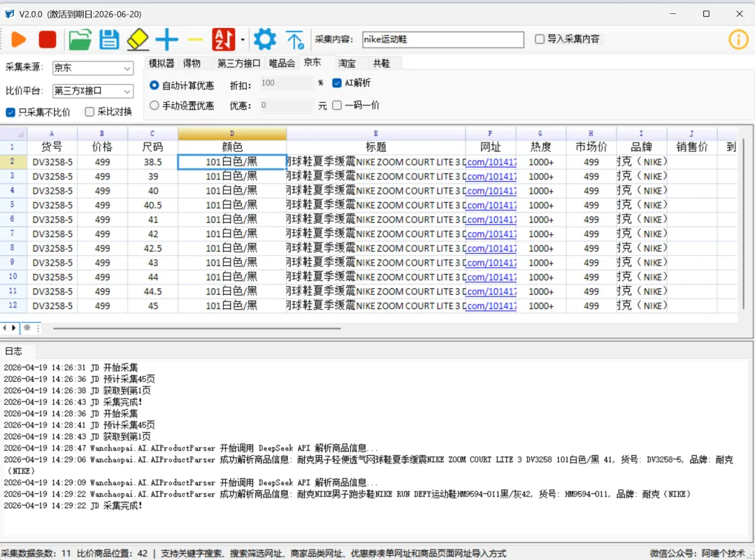The image size is (755, 560).
Task: Switch to the 淘宝 tab
Action: point(347,63)
